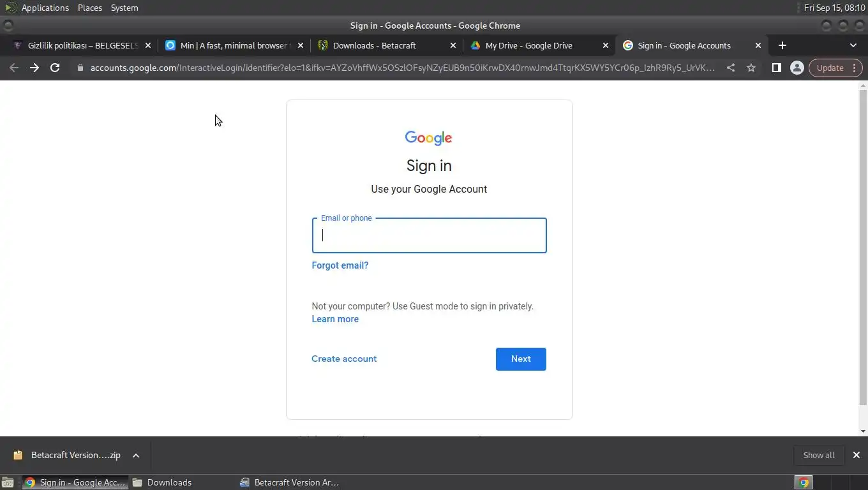Image resolution: width=868 pixels, height=490 pixels.
Task: Click the Chrome icon in workspace switcher
Action: [804, 482]
